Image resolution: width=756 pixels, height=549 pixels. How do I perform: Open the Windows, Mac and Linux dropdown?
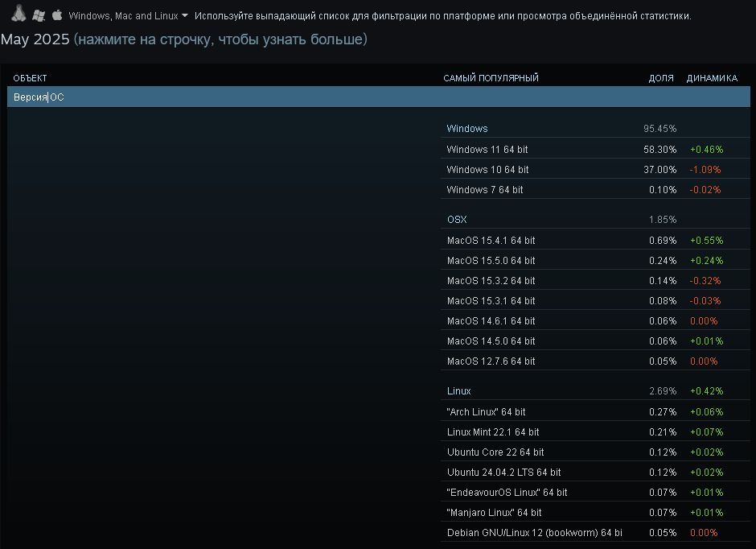(x=128, y=16)
